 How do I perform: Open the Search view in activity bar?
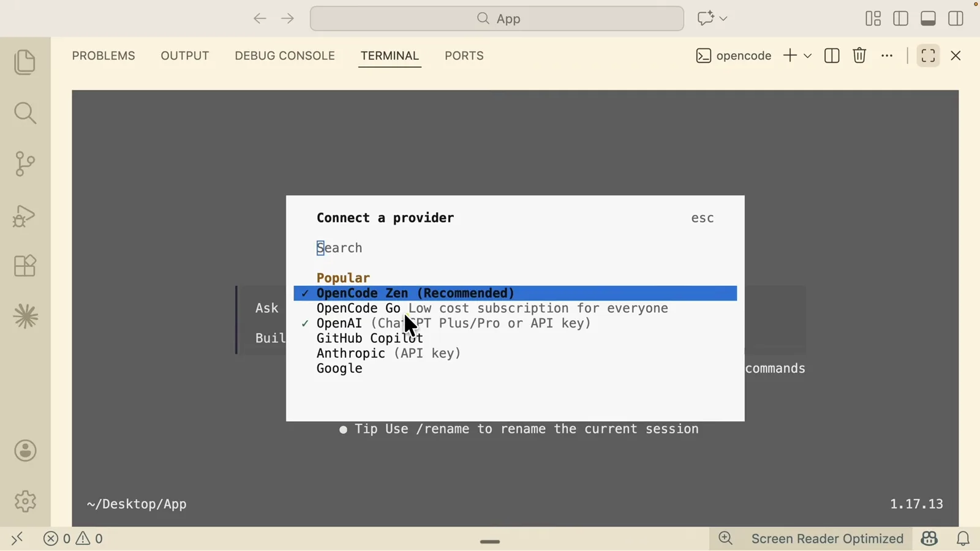[25, 113]
